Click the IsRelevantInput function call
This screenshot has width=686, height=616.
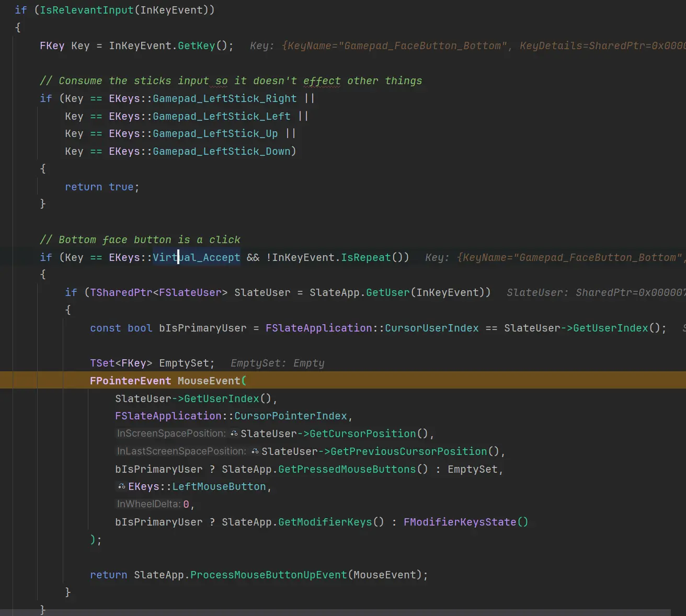tap(86, 10)
